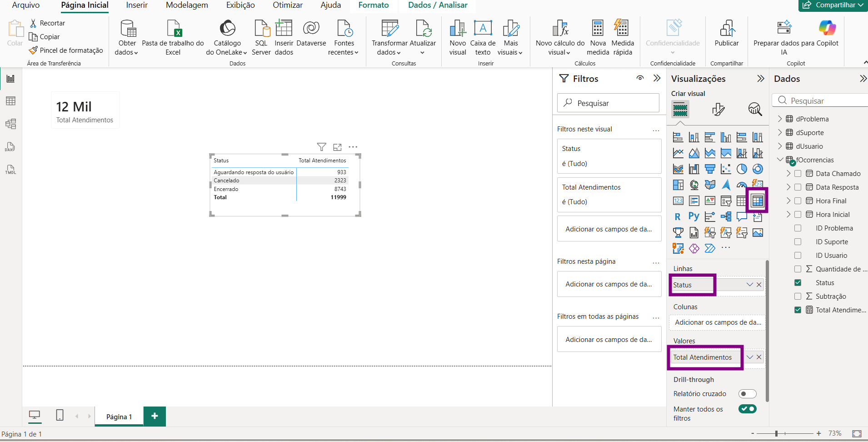
Task: Open the Report view icon in left sidebar
Action: point(10,79)
